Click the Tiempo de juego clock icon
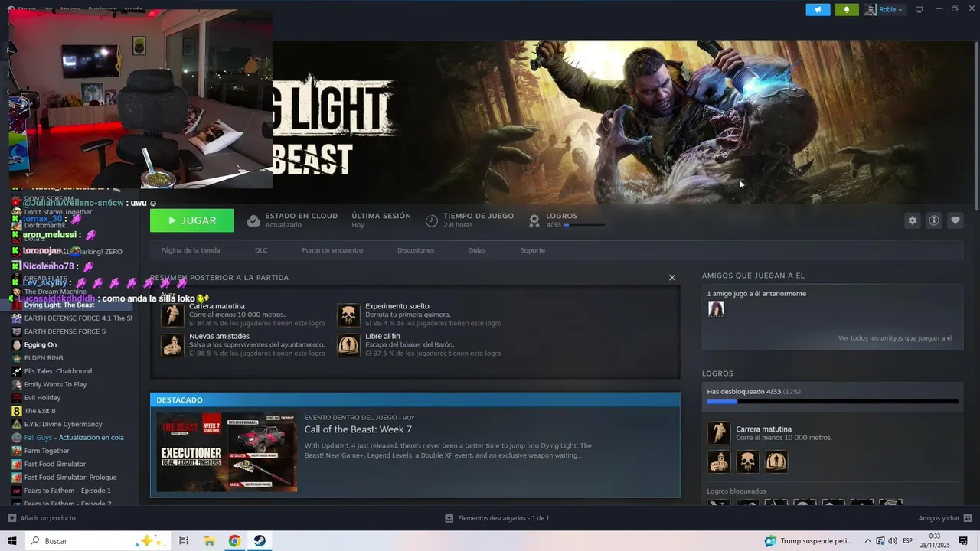 click(432, 220)
